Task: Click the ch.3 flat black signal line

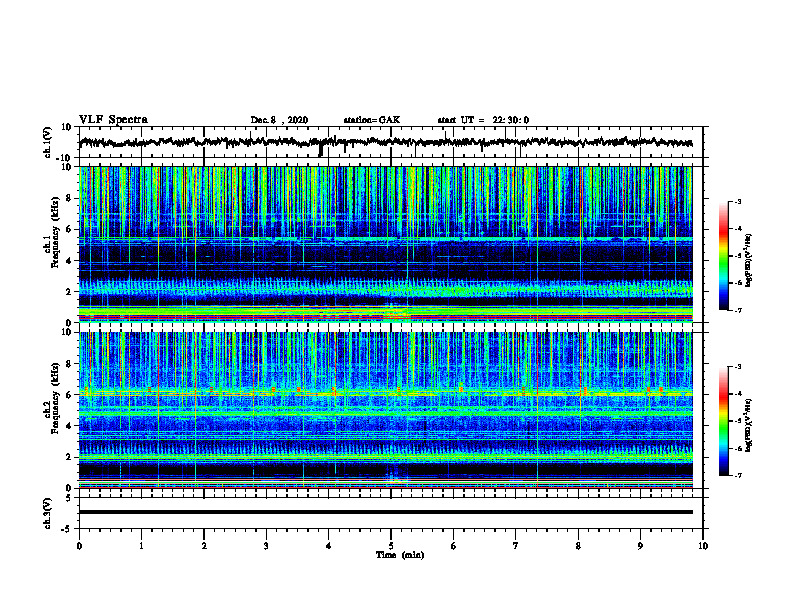Action: 386,512
